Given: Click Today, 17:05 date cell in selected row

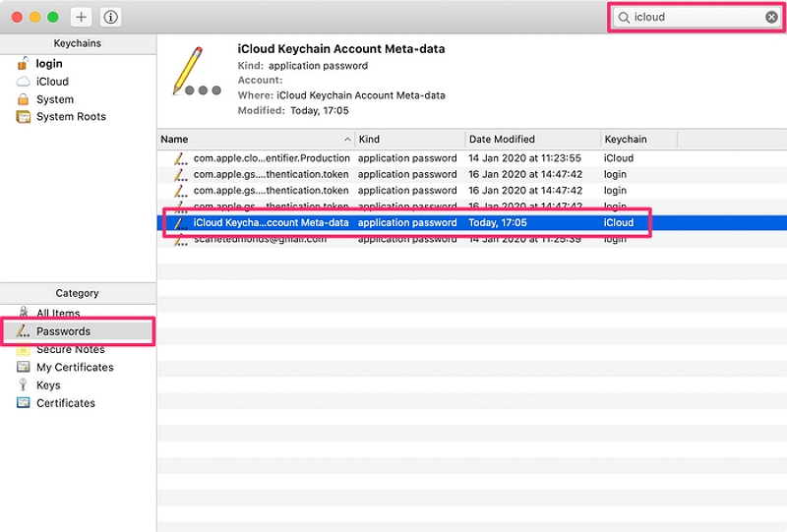Looking at the screenshot, I should [x=498, y=222].
